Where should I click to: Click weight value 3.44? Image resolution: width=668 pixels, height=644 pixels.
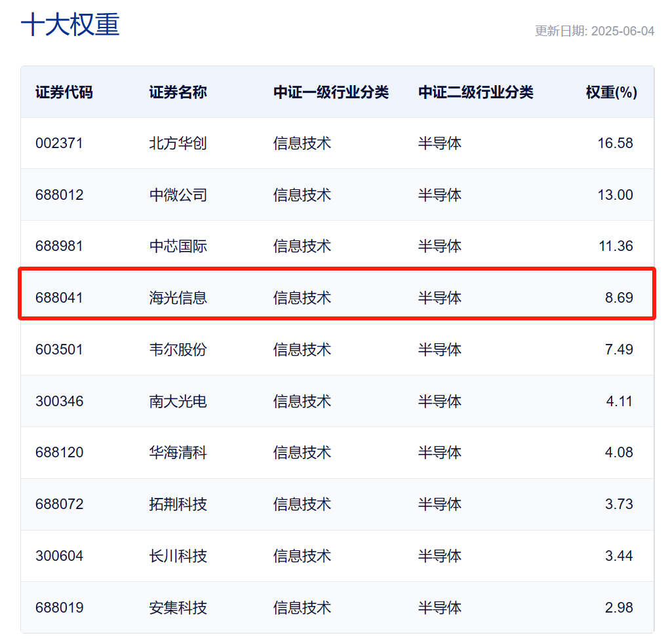click(x=619, y=556)
